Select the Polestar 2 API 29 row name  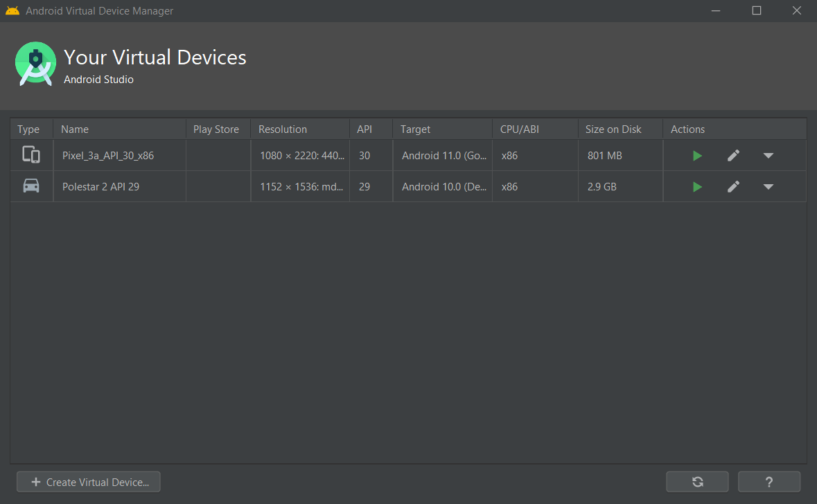(100, 187)
